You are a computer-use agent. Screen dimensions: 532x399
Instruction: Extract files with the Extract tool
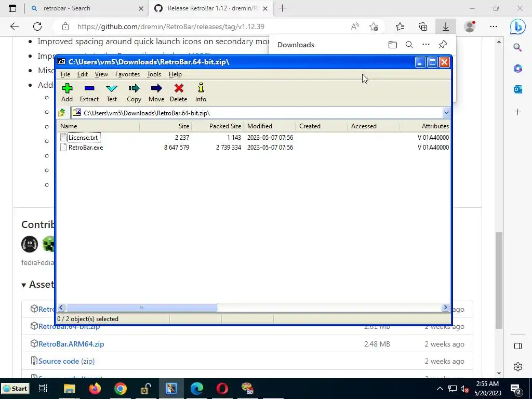[x=89, y=92]
